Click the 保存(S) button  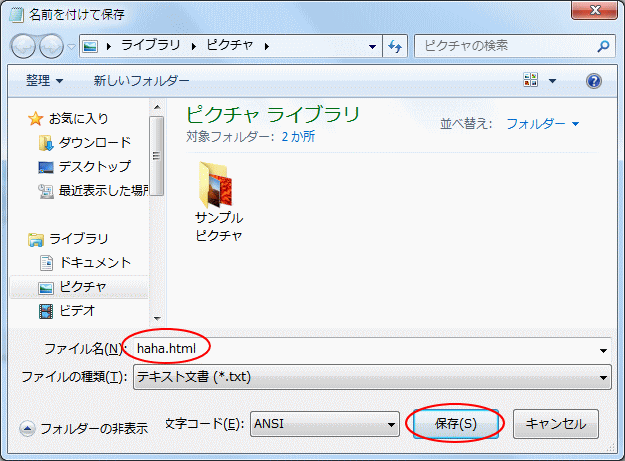[456, 424]
